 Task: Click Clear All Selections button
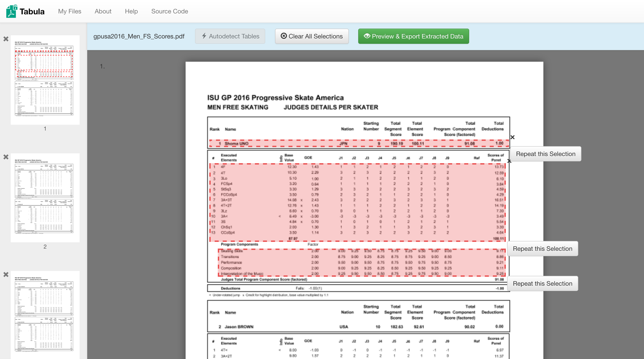[312, 36]
